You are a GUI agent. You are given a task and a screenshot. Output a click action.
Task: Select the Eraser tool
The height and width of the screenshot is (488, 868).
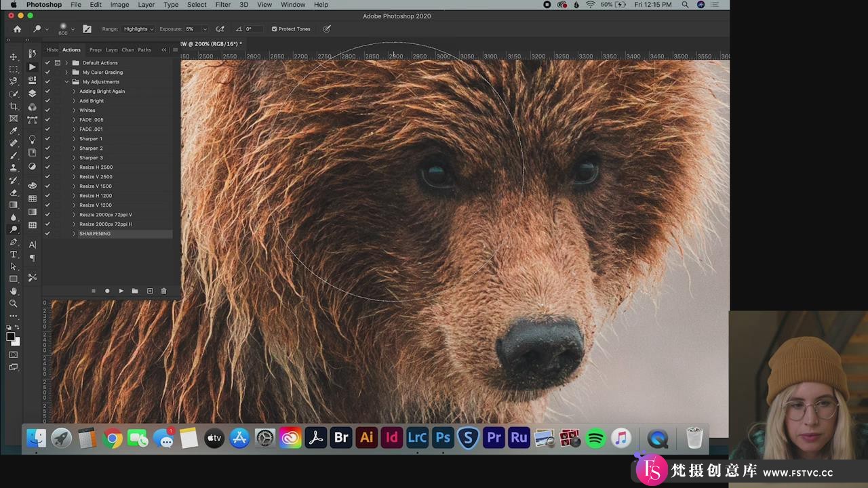point(13,192)
